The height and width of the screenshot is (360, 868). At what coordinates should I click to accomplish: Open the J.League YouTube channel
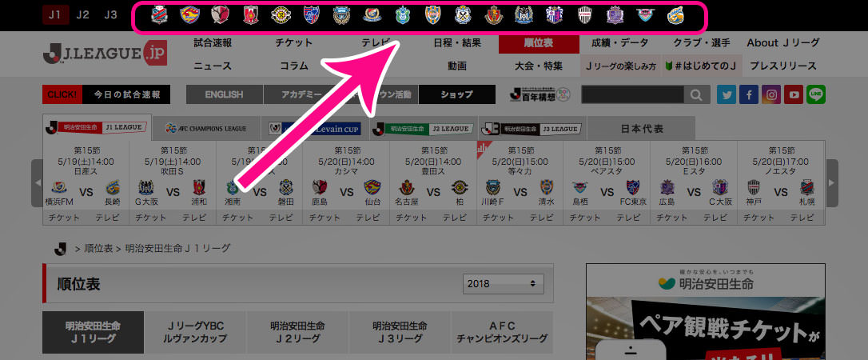pos(794,94)
